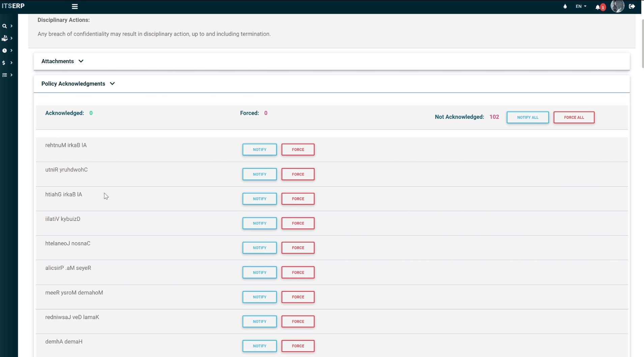
Task: Force acknowledgment for utniR yruhdwohC
Action: pyautogui.click(x=298, y=174)
